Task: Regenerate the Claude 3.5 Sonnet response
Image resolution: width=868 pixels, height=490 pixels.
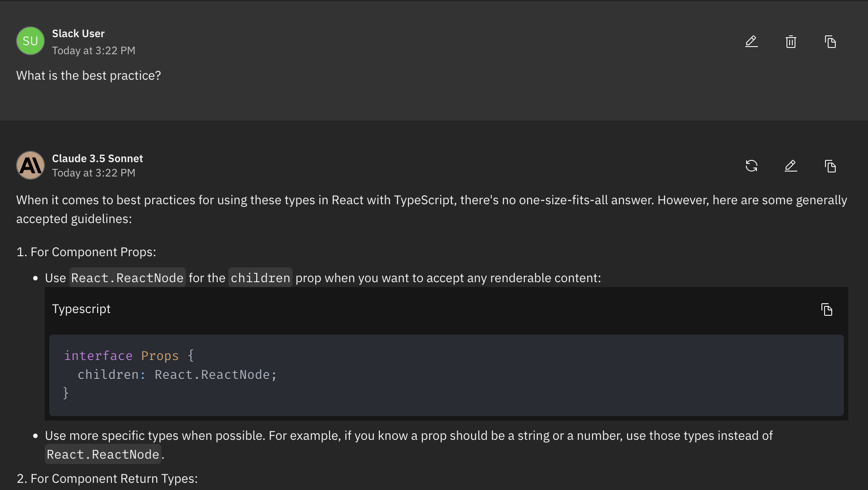Action: tap(751, 166)
